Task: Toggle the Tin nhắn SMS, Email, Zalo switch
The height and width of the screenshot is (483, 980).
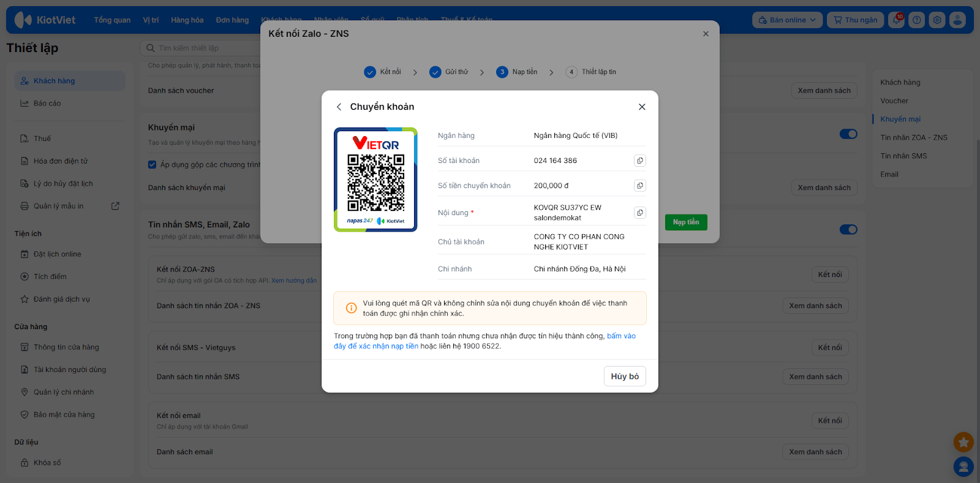Action: (x=848, y=229)
